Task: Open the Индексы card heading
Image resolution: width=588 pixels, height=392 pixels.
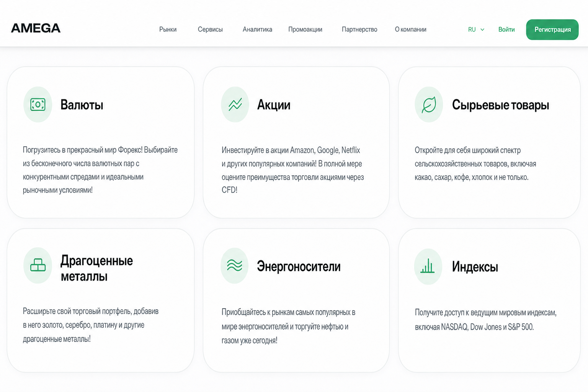Action: coord(475,267)
